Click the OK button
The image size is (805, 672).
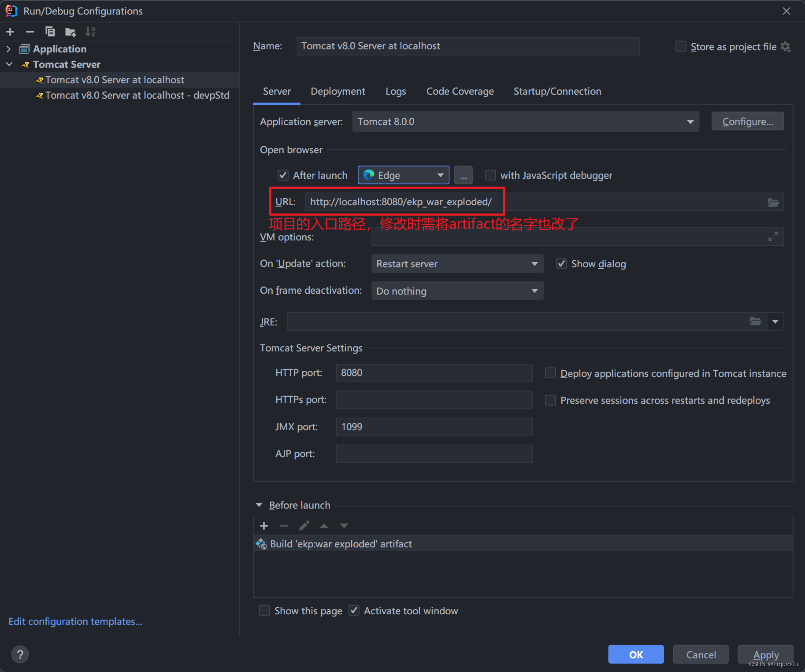coord(636,654)
